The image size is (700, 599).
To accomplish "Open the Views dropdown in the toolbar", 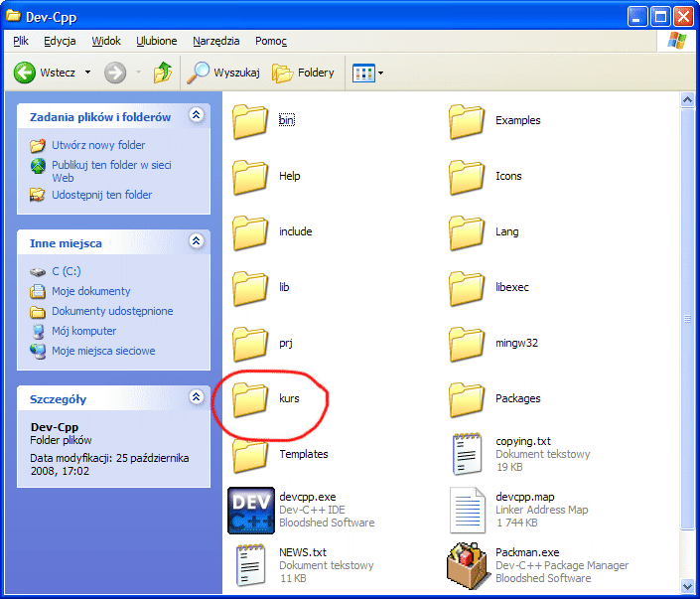I will [x=368, y=73].
